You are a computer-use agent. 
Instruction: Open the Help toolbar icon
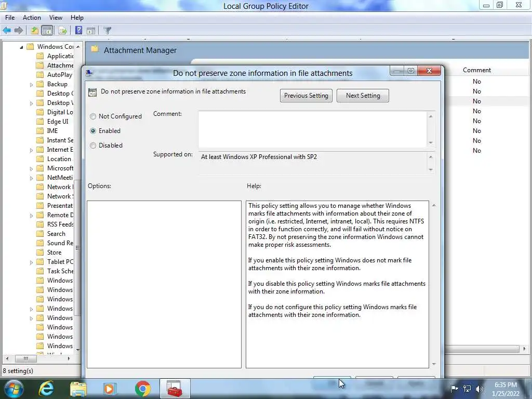tap(79, 31)
